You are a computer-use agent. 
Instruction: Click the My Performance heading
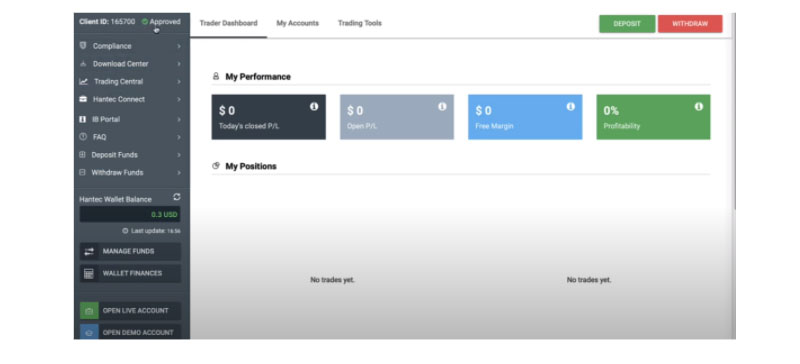point(258,77)
